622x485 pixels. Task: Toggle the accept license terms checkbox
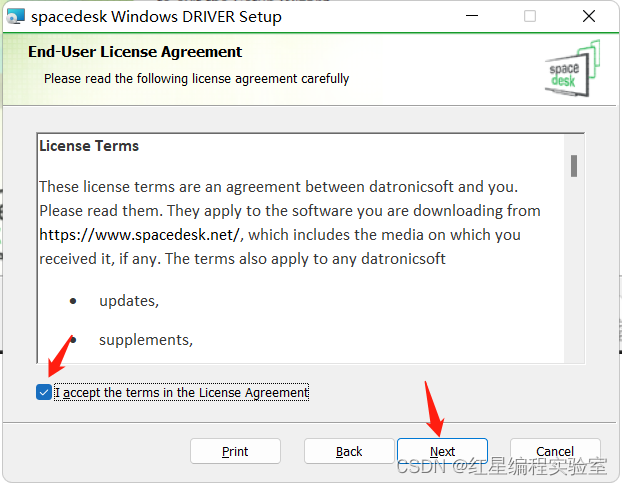click(x=44, y=393)
